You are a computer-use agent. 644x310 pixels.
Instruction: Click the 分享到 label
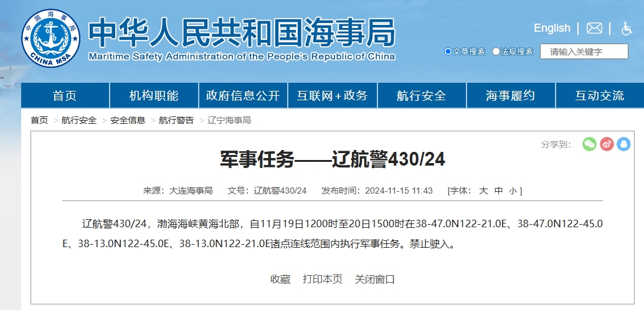[556, 144]
